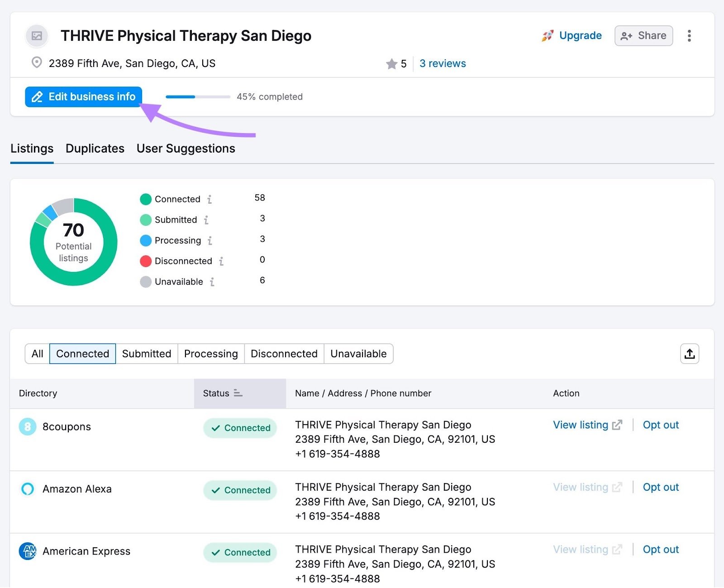Open the Status column sort control
This screenshot has width=724, height=588.
tap(238, 393)
